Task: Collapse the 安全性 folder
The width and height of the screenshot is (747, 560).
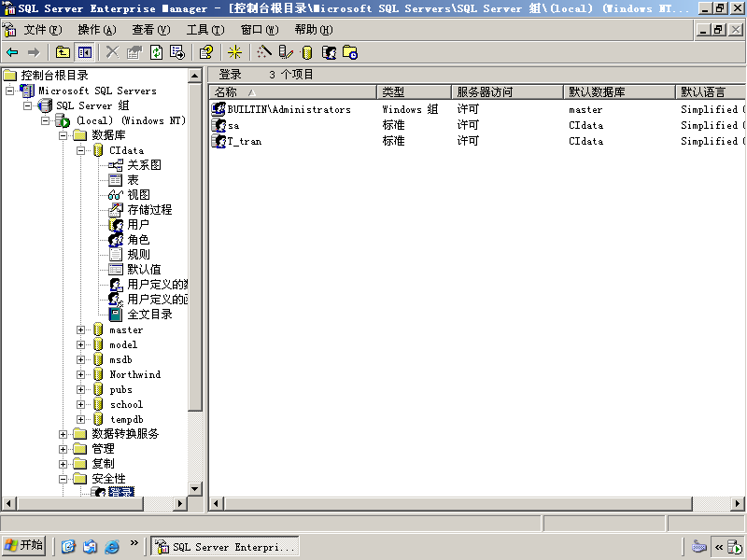Action: (x=63, y=479)
